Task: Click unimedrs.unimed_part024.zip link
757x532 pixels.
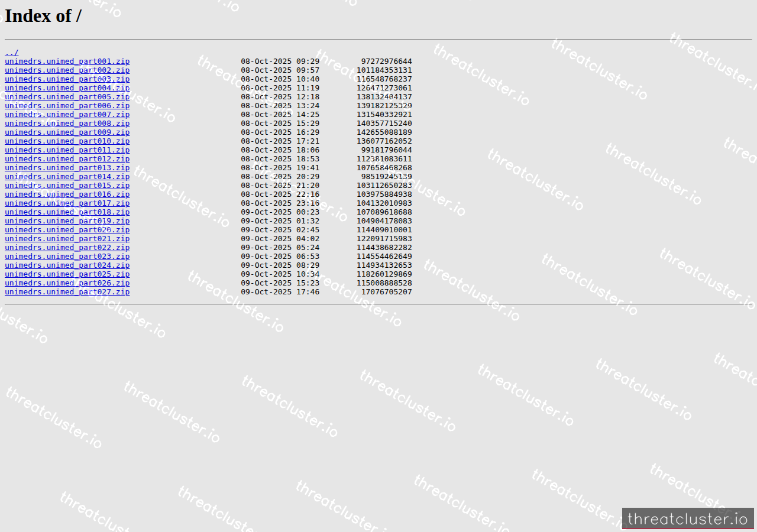Action: coord(67,265)
